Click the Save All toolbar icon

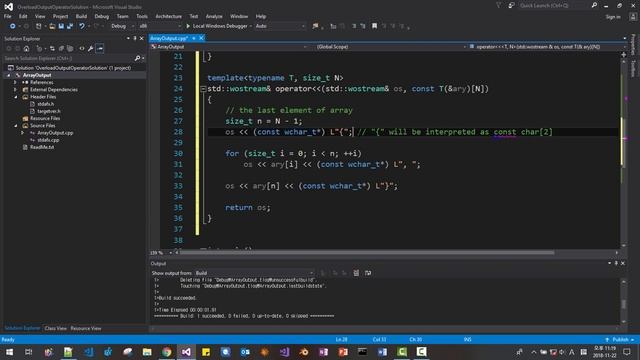[x=70, y=26]
